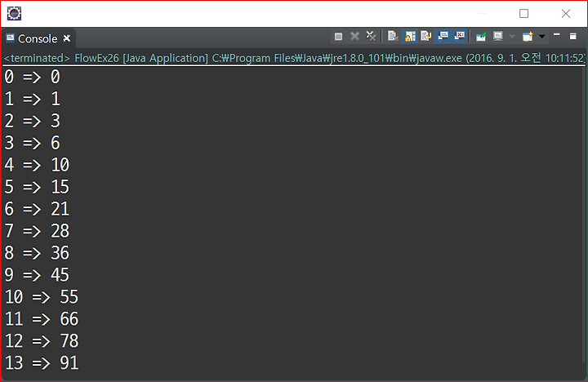This screenshot has height=382, width=588.
Task: Click the terminated FlowEx26 launch description
Action: pyautogui.click(x=294, y=58)
